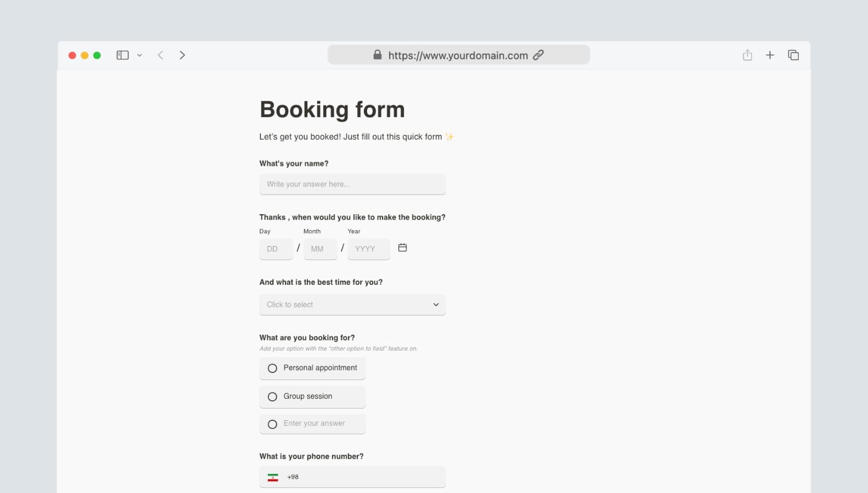
Task: Toggle the browser sidebar icon
Action: pyautogui.click(x=122, y=55)
